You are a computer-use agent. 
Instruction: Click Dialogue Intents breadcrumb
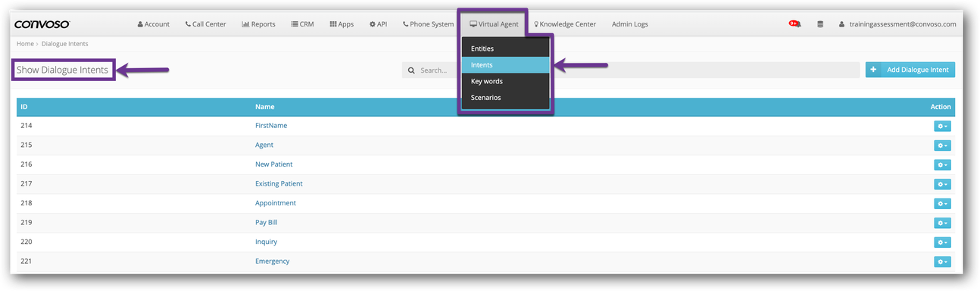click(x=64, y=44)
